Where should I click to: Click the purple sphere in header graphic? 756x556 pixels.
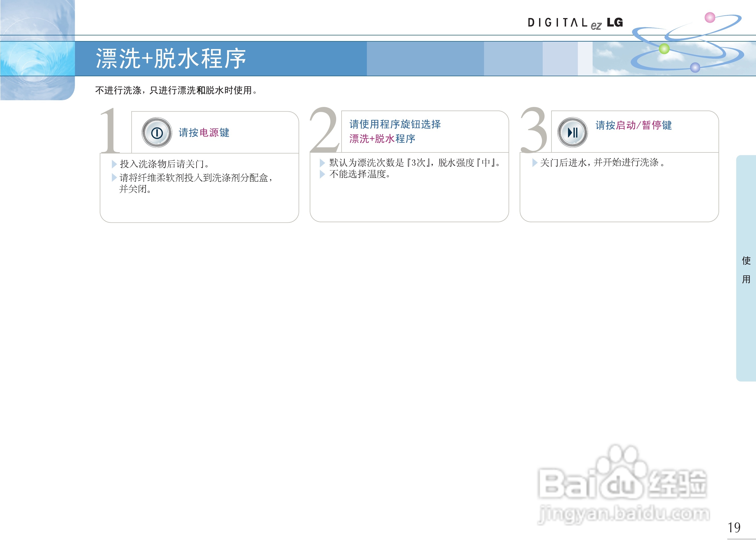tap(695, 68)
